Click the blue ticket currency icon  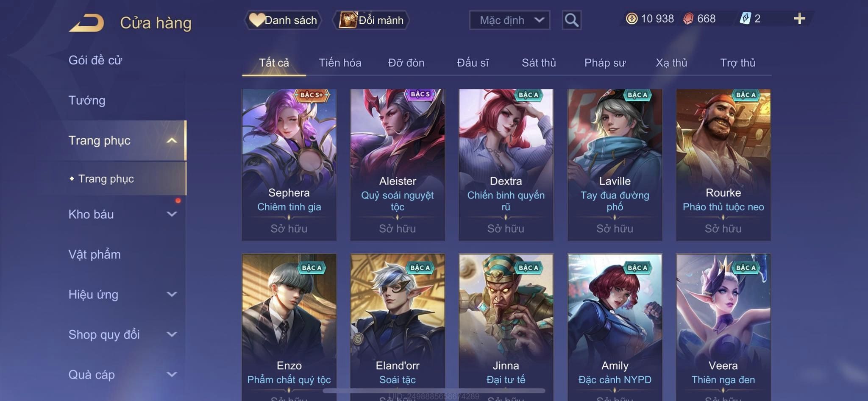(745, 19)
